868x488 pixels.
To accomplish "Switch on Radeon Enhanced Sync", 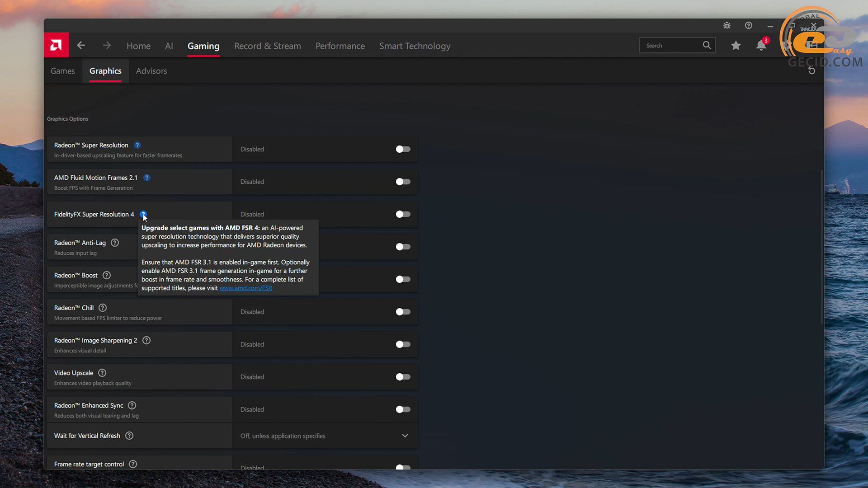I will click(x=403, y=409).
